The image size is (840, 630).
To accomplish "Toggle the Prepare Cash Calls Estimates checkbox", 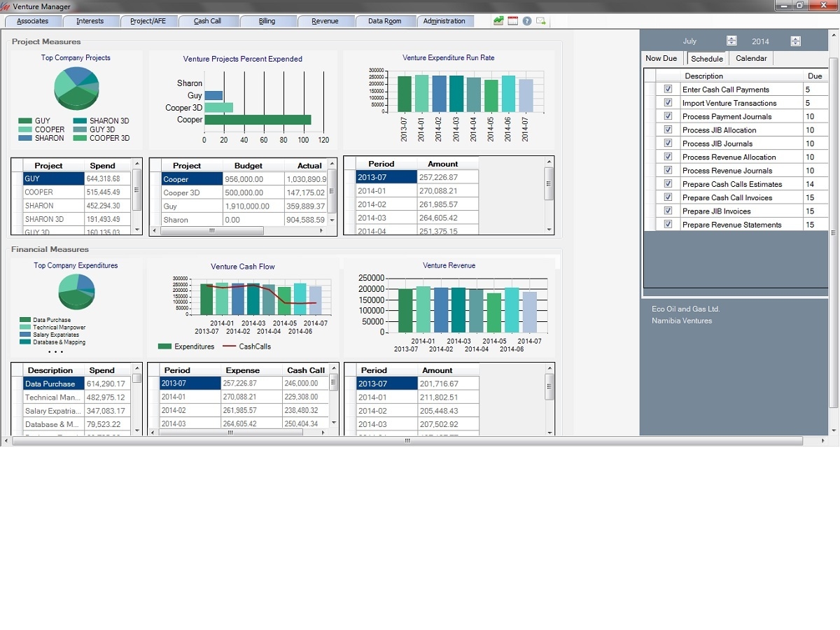I will coord(668,184).
